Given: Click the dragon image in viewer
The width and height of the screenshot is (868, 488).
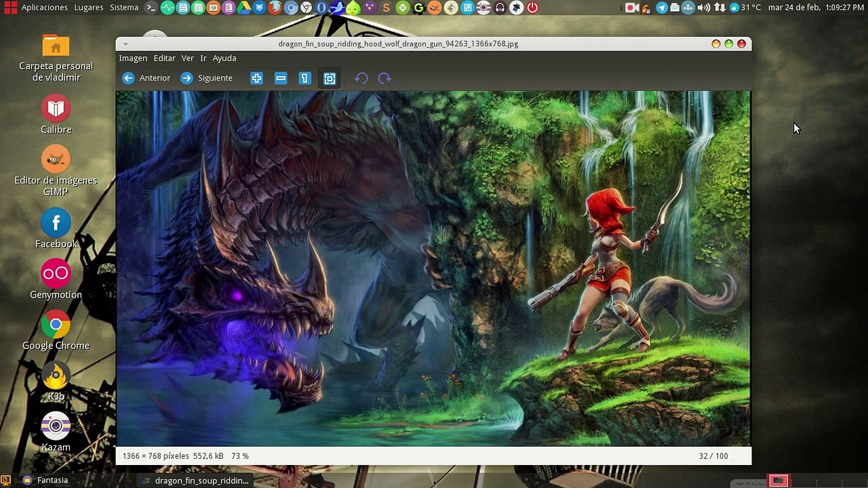Looking at the screenshot, I should [433, 268].
